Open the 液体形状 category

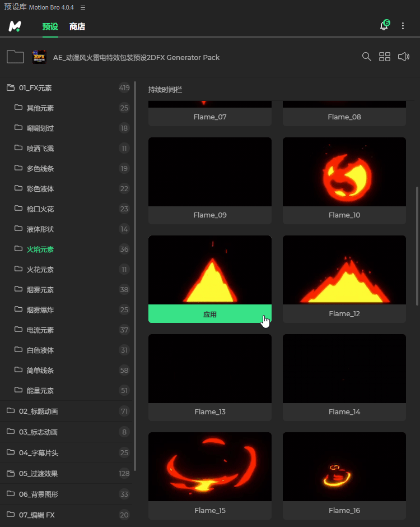point(67,229)
